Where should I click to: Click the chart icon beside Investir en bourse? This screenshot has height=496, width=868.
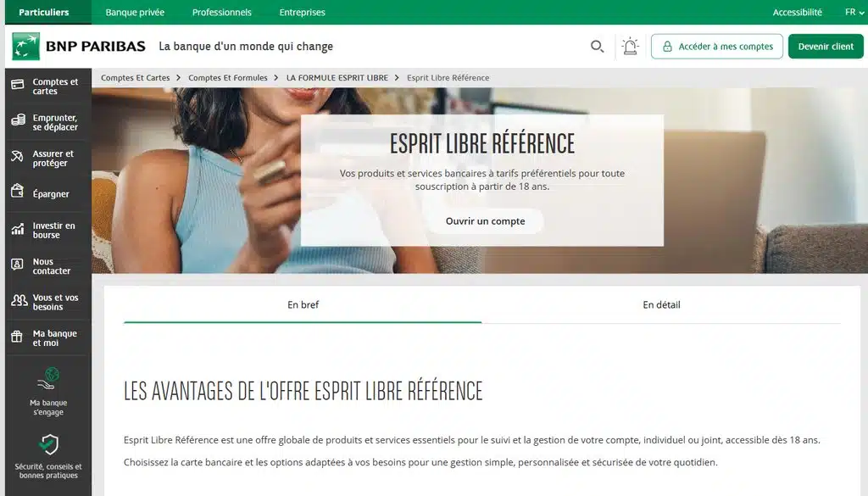coord(18,229)
